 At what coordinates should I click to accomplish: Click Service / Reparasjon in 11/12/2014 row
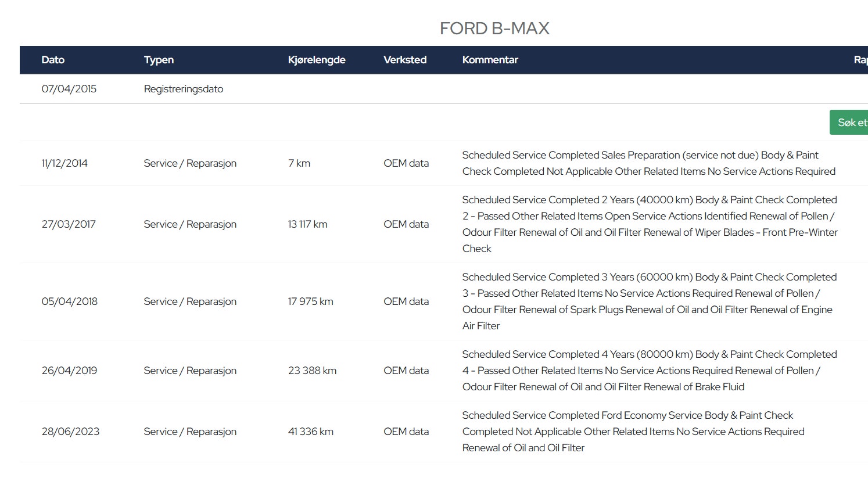pos(190,163)
